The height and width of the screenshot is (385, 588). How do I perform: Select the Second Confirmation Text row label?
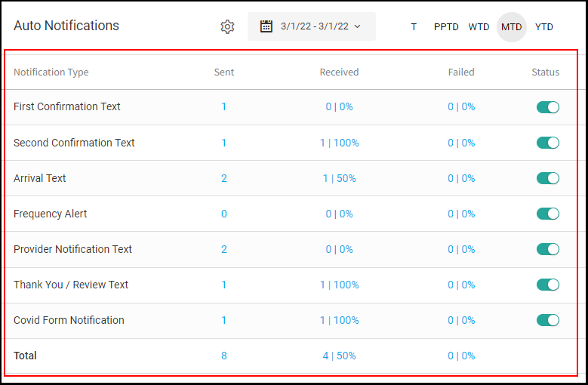pos(74,143)
